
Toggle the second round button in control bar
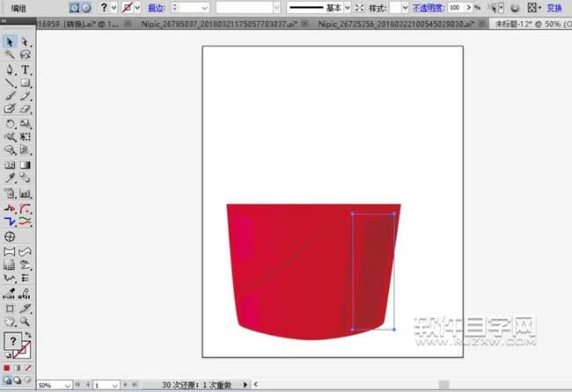click(86, 8)
